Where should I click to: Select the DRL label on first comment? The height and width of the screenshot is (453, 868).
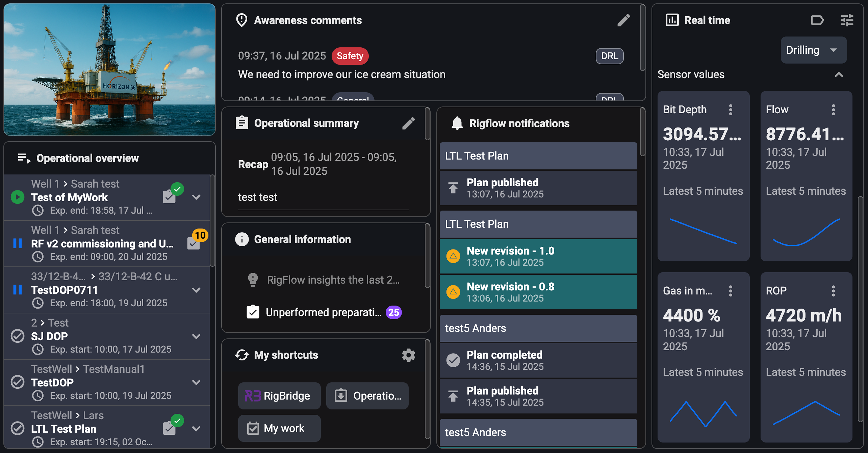tap(609, 56)
